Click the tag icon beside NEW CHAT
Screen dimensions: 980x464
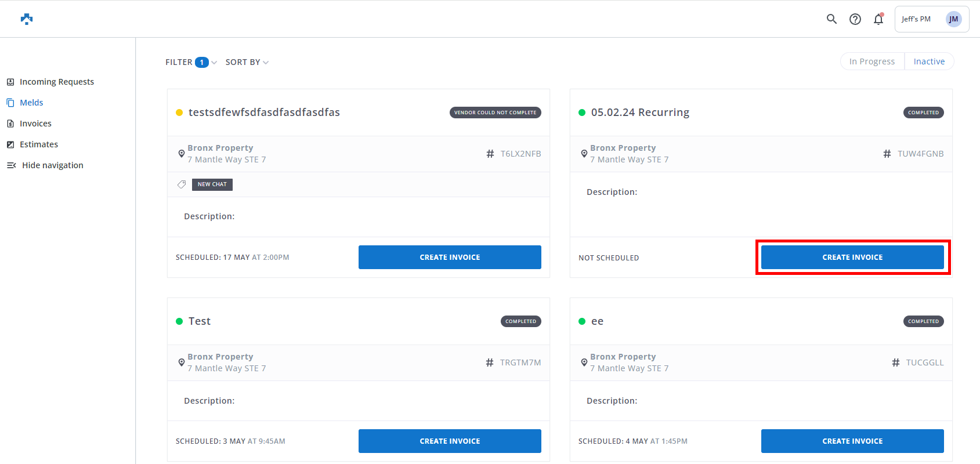pos(182,184)
